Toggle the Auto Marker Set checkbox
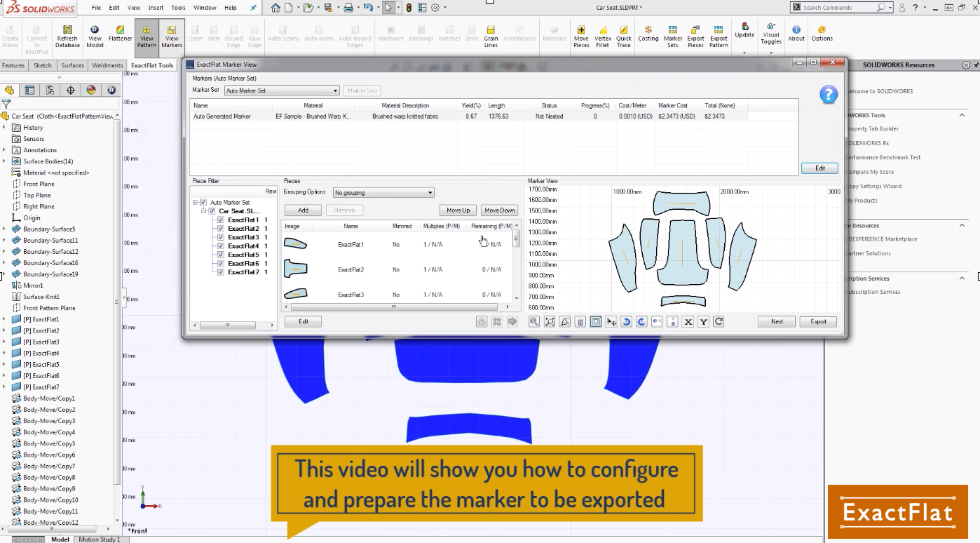 pos(203,203)
